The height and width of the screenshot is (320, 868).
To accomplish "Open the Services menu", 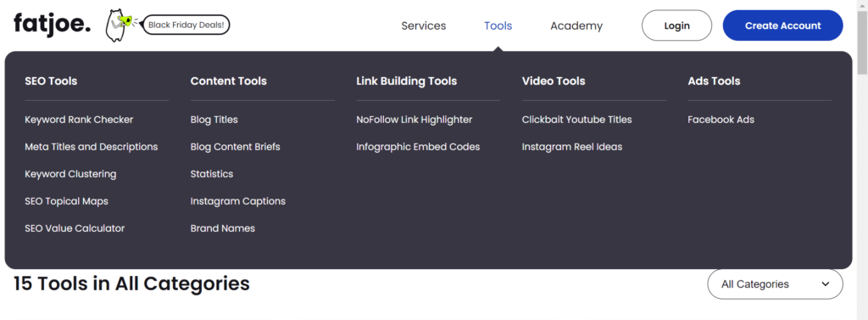I will 424,25.
